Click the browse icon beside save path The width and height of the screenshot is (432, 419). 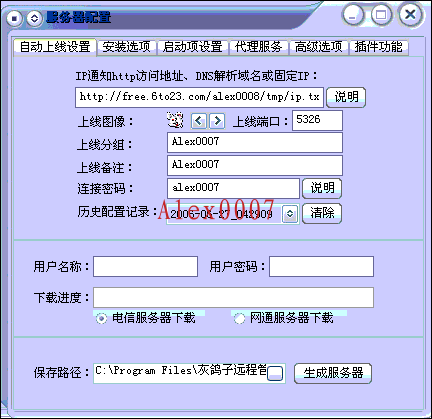(275, 373)
